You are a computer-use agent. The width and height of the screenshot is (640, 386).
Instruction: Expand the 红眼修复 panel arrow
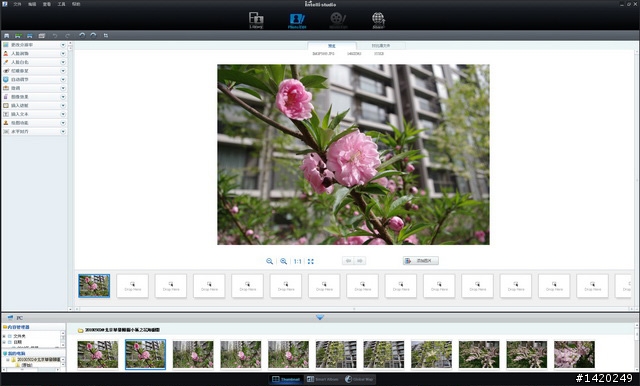click(x=63, y=71)
